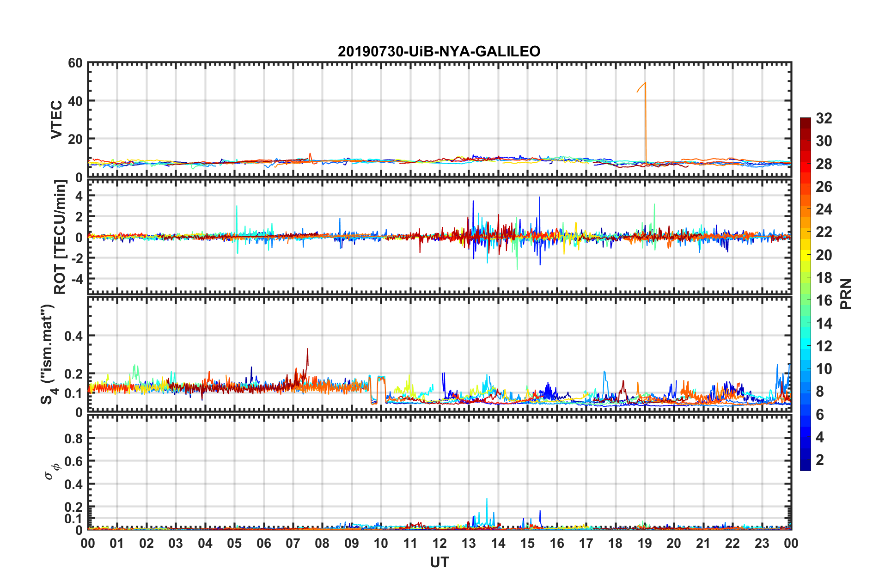
Task: Select the "UT" x-axis label
Action: click(439, 562)
